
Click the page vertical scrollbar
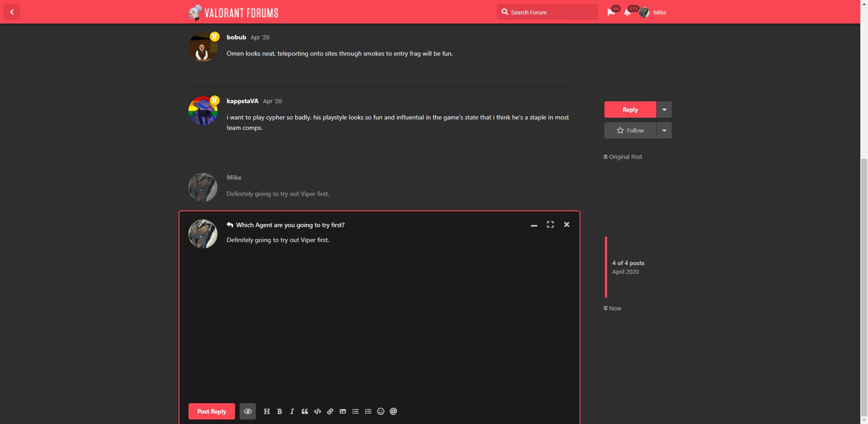(x=864, y=287)
